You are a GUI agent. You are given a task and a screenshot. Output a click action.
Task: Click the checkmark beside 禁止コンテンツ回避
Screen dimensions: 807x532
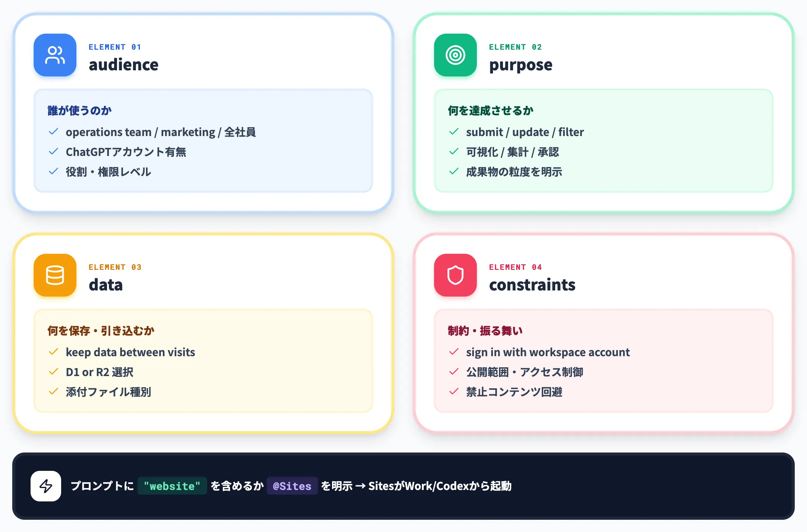pyautogui.click(x=454, y=392)
